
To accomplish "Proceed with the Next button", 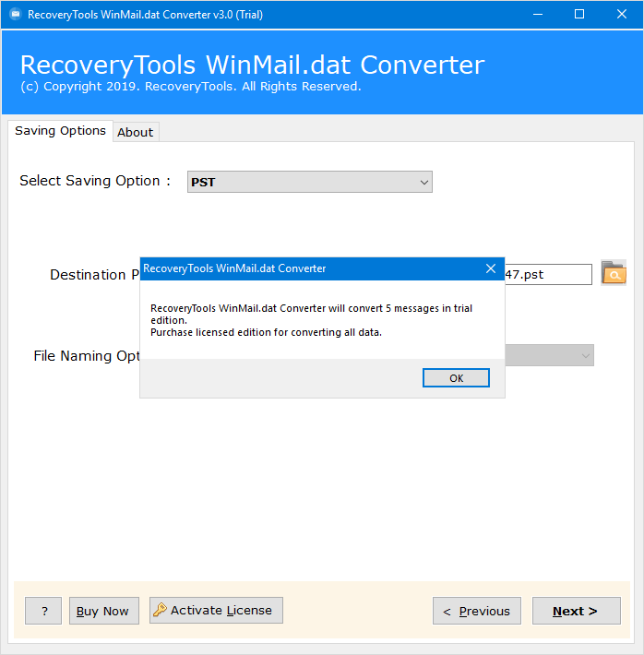I will pyautogui.click(x=577, y=611).
